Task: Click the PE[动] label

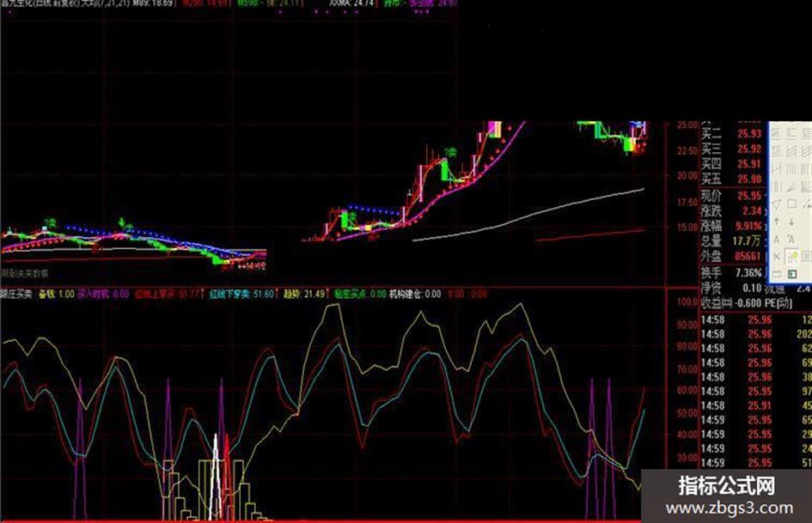Action: point(778,303)
